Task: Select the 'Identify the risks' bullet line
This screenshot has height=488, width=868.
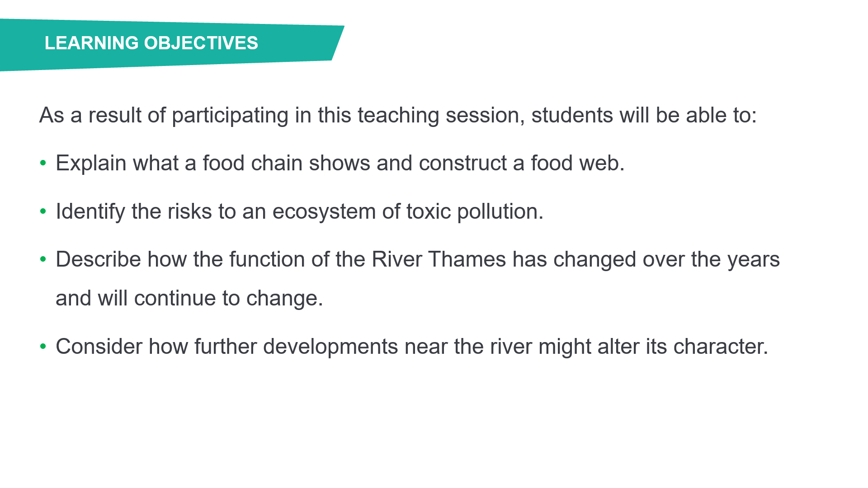Action: [x=299, y=211]
